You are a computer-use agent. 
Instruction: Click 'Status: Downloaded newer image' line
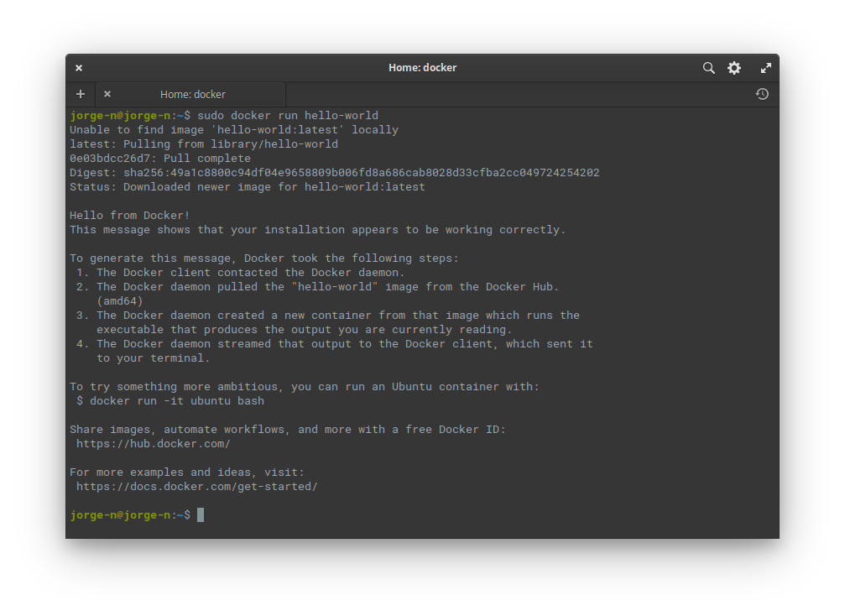pyautogui.click(x=248, y=187)
